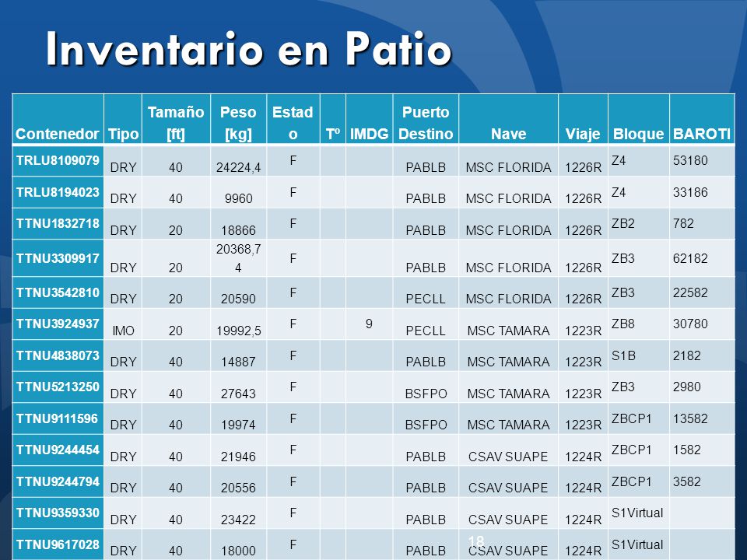Click container cell TTNU9244454

58,450
